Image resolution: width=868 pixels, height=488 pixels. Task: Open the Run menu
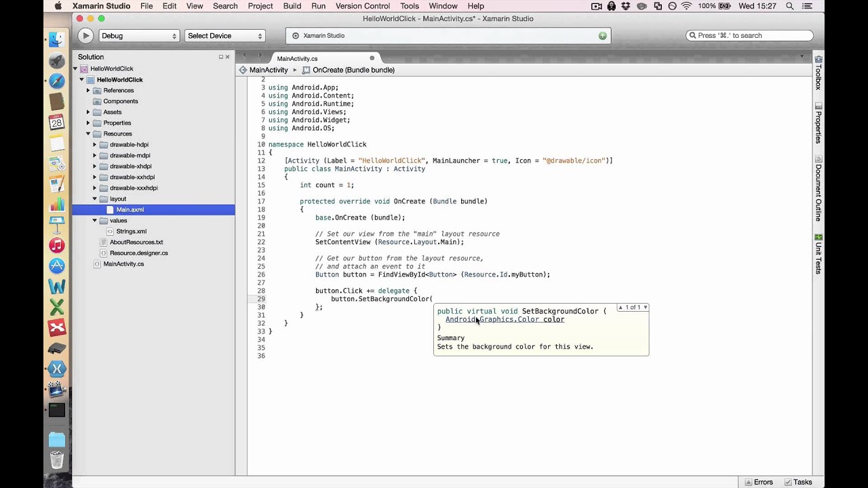click(318, 6)
